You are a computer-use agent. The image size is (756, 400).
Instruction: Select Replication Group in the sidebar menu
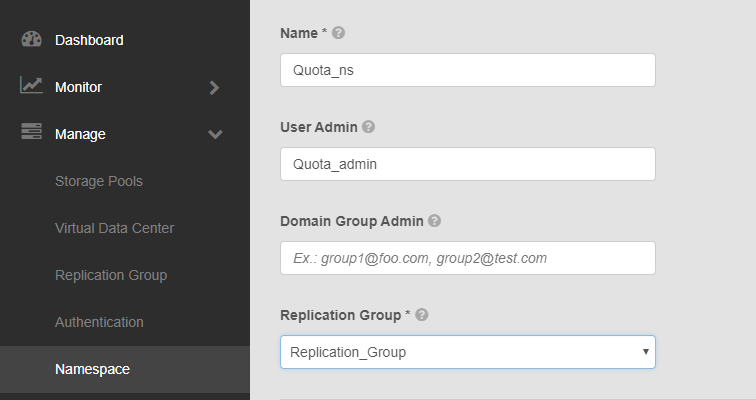click(111, 275)
